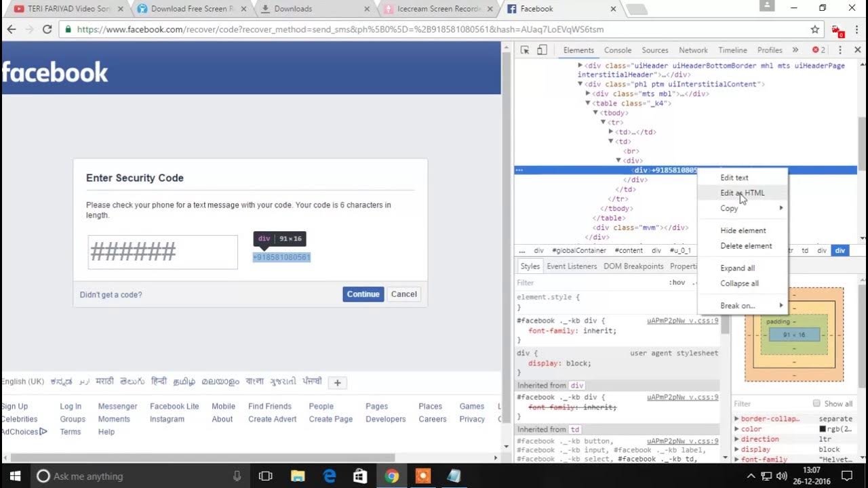Open the Timeline tab in DevTools

tap(732, 50)
